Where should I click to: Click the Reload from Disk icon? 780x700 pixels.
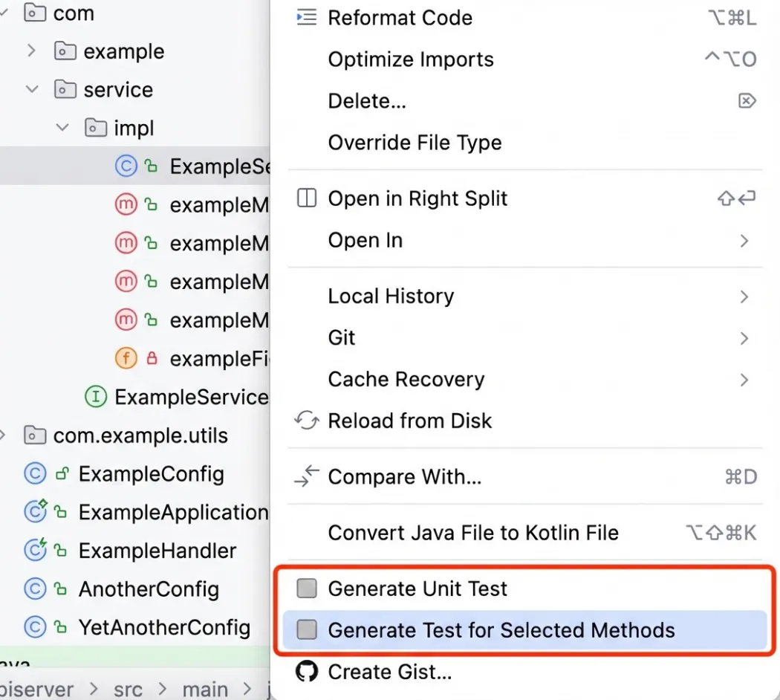(306, 421)
